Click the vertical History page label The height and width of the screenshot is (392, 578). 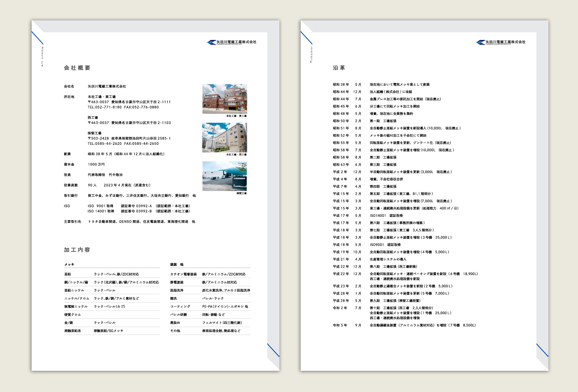[311, 55]
